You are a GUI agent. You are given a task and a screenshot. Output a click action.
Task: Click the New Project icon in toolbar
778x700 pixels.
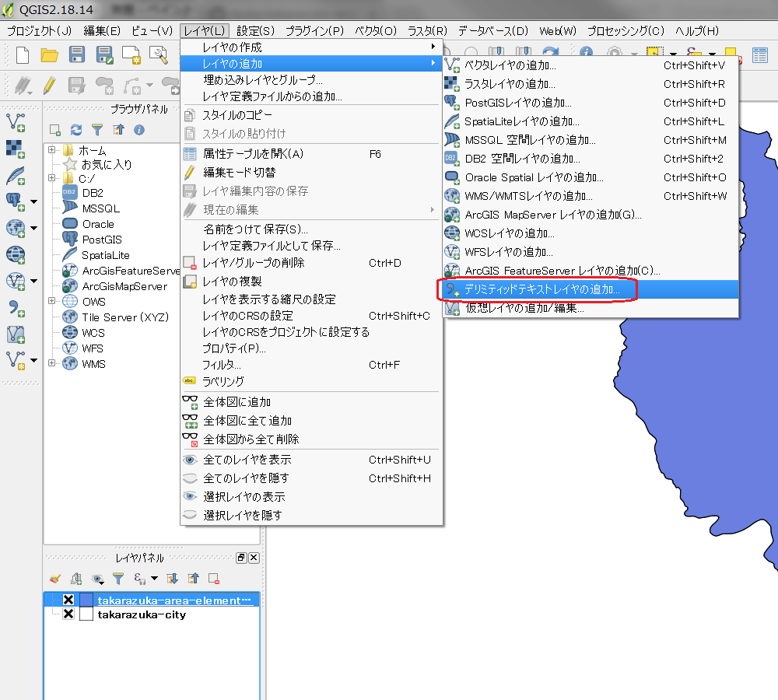[x=23, y=55]
